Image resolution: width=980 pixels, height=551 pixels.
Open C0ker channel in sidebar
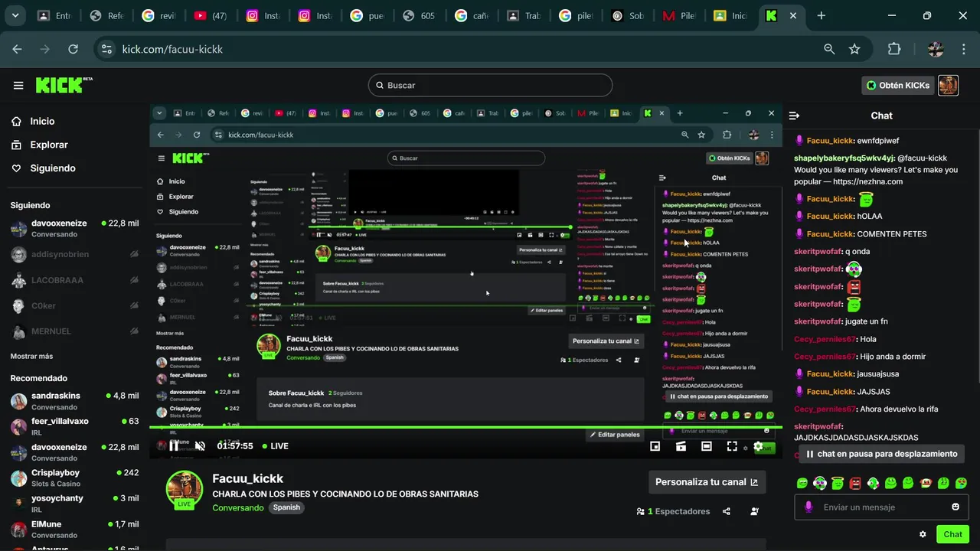pyautogui.click(x=74, y=306)
